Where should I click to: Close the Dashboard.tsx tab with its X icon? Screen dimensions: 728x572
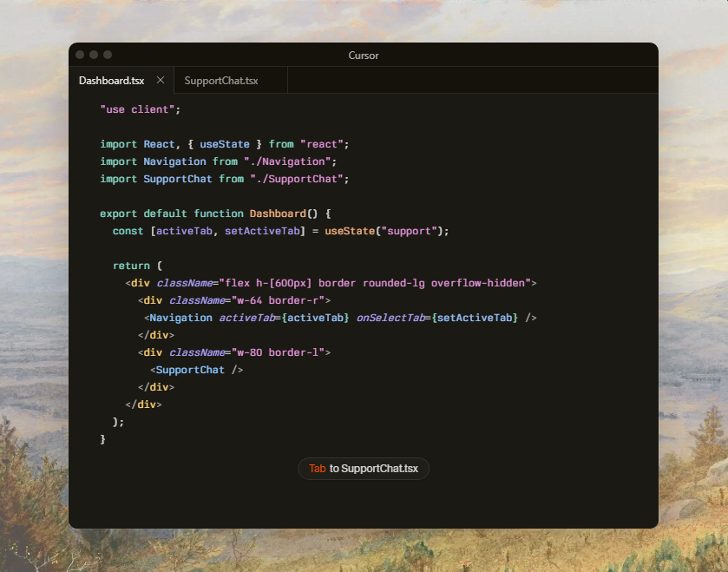(x=161, y=81)
